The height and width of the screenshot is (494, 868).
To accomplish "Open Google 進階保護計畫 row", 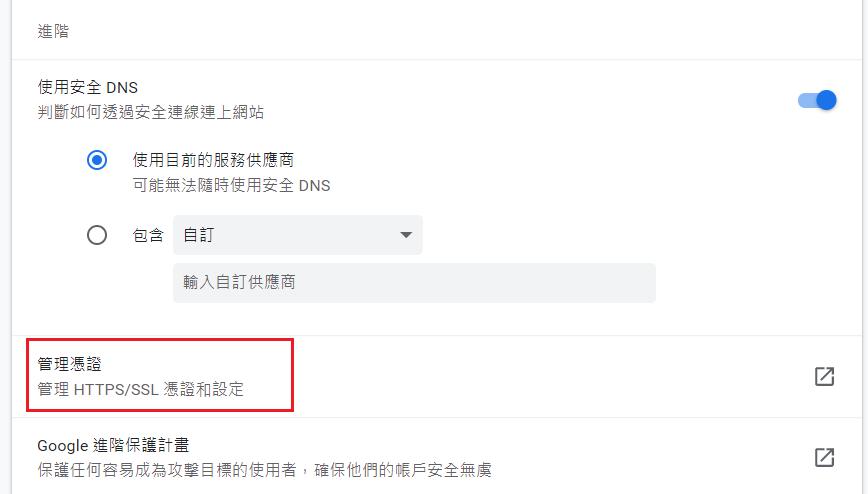I will pos(436,456).
